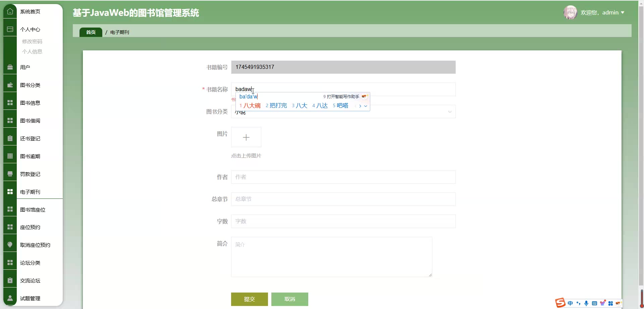This screenshot has height=309, width=644.
Task: Choose IME candidate 4 八达
Action: (x=320, y=105)
